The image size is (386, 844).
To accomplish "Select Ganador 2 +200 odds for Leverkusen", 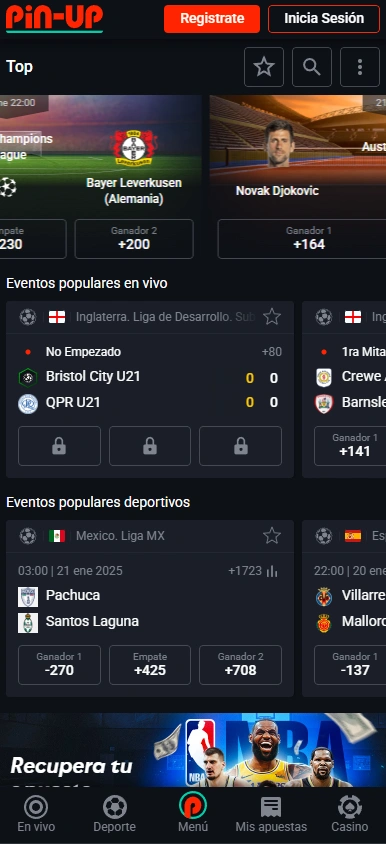I will coord(134,238).
